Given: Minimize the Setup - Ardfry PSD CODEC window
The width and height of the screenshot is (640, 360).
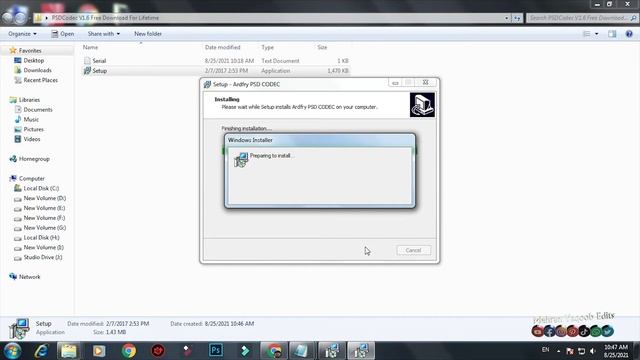Looking at the screenshot, I should tap(395, 83).
